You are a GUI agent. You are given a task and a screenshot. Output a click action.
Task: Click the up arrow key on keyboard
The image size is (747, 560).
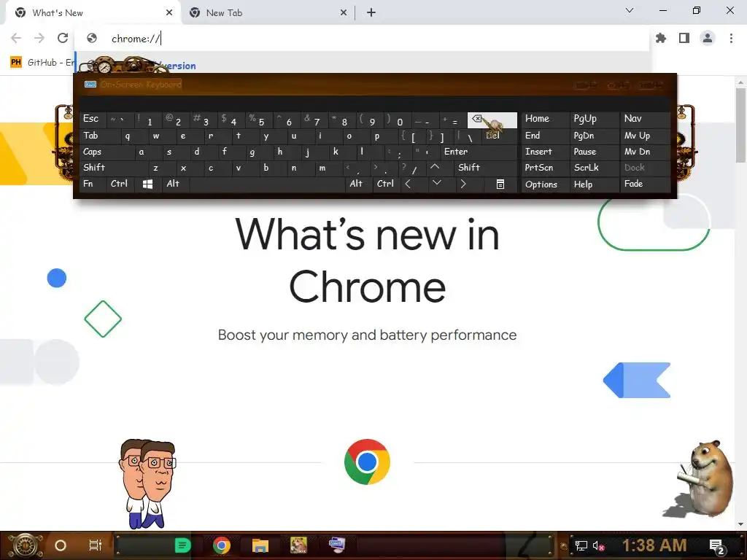(435, 167)
